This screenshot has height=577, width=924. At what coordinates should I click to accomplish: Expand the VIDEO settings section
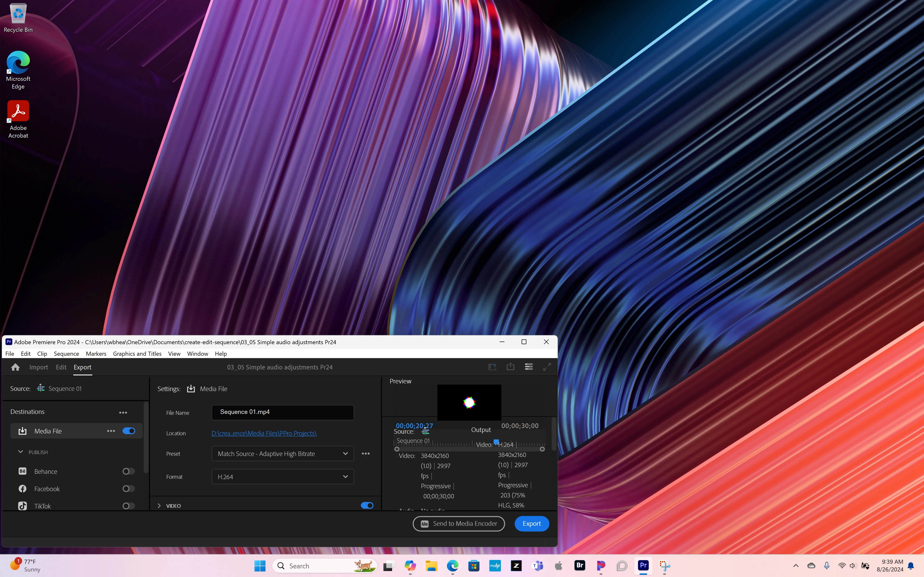coord(159,506)
